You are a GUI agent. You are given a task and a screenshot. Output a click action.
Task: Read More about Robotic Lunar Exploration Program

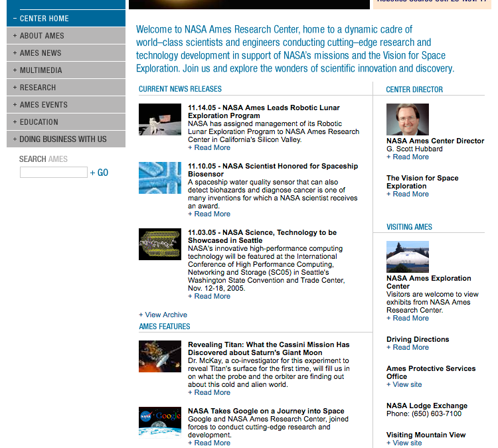pos(209,147)
